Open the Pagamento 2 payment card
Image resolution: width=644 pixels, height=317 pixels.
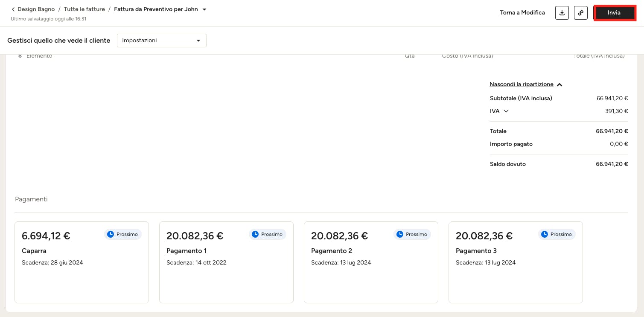(371, 262)
